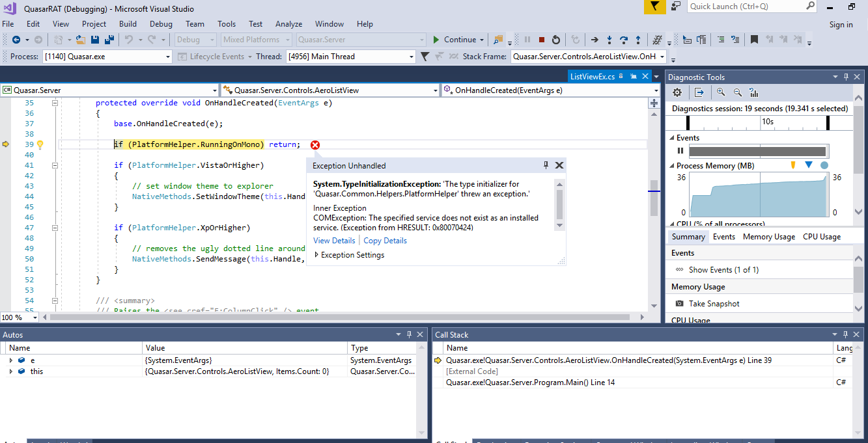Open Quasar.Server project scope dropdown

pyautogui.click(x=215, y=90)
